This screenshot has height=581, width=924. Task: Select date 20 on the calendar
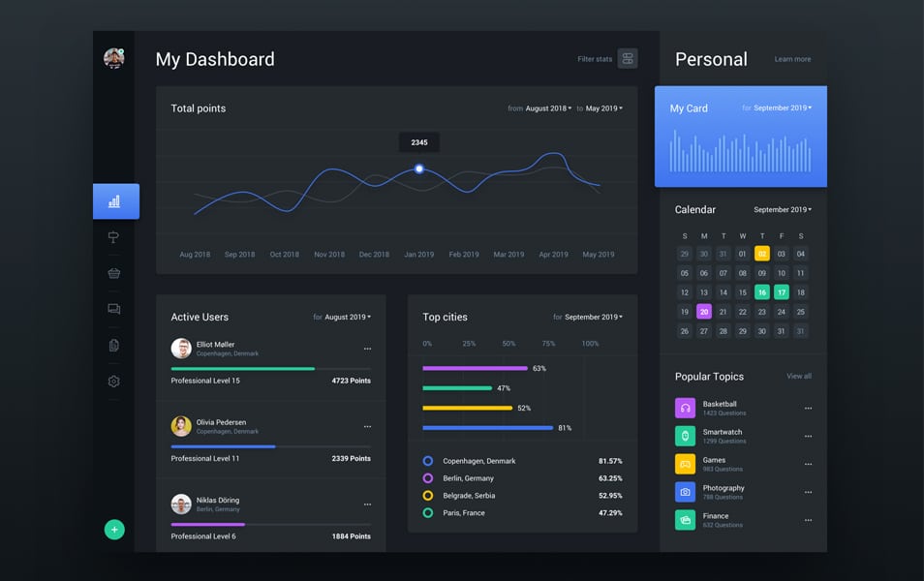[703, 311]
